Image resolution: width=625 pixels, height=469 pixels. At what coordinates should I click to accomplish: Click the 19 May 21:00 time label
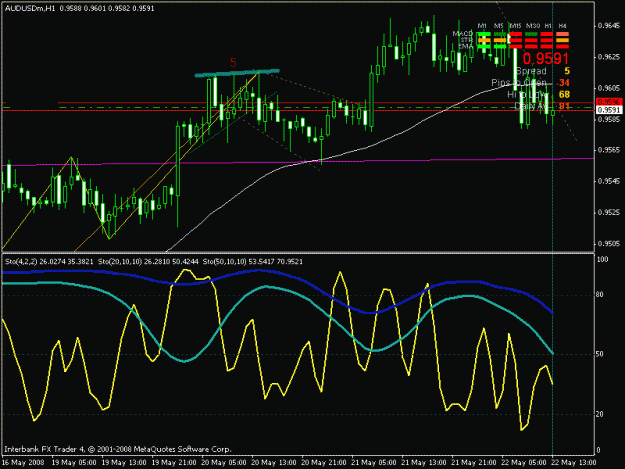[174, 463]
